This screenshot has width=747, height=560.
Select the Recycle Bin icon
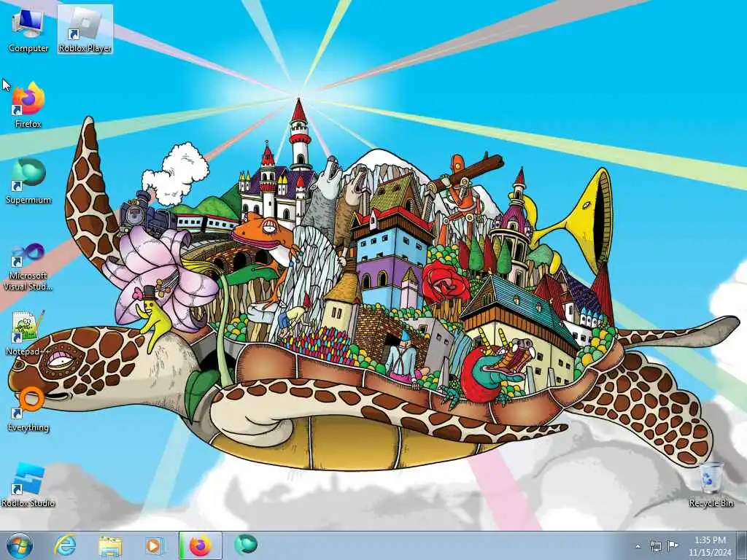(711, 484)
